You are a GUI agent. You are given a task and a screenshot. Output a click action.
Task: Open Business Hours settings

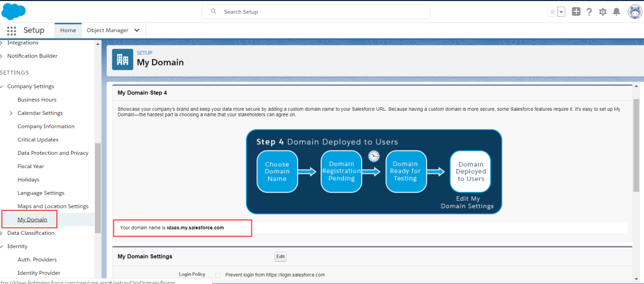coord(37,100)
